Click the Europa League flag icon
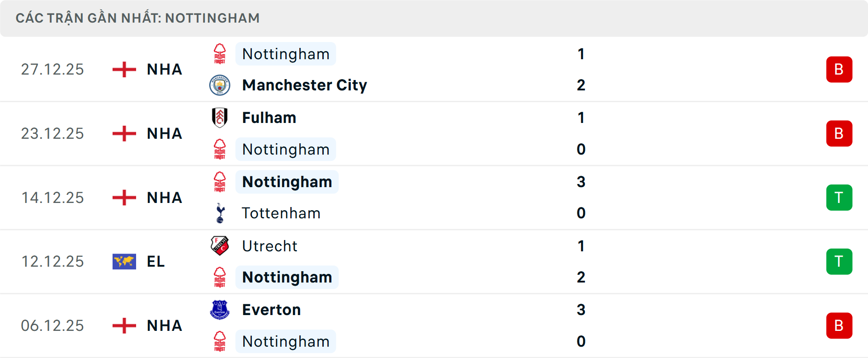Viewport: 868px width, 358px height. click(x=124, y=261)
